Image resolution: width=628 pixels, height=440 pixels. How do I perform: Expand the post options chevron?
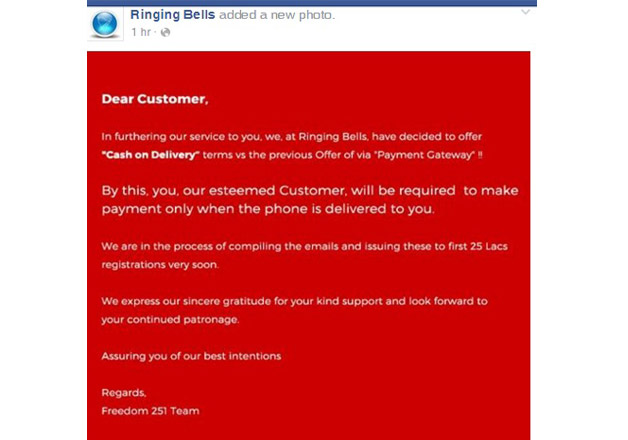pos(525,12)
